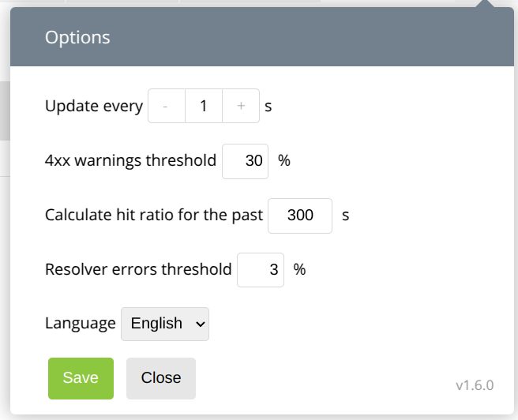Click the 'Language' label text

(81, 324)
